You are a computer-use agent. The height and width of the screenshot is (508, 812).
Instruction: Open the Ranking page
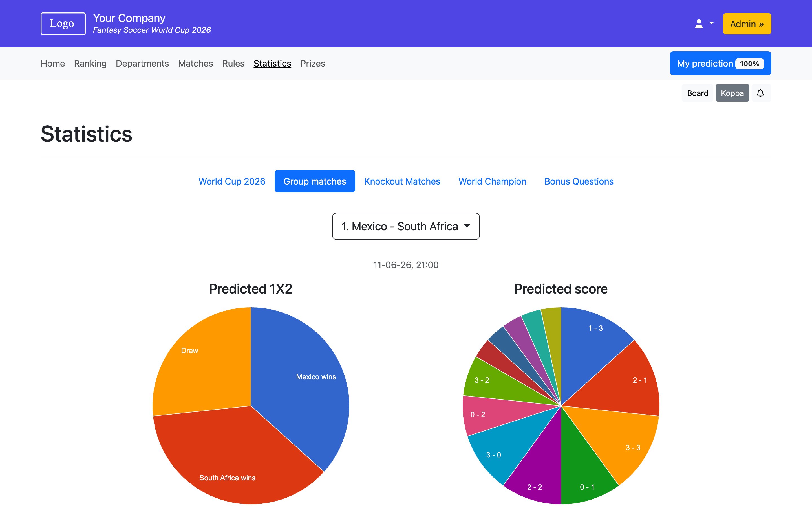(90, 63)
